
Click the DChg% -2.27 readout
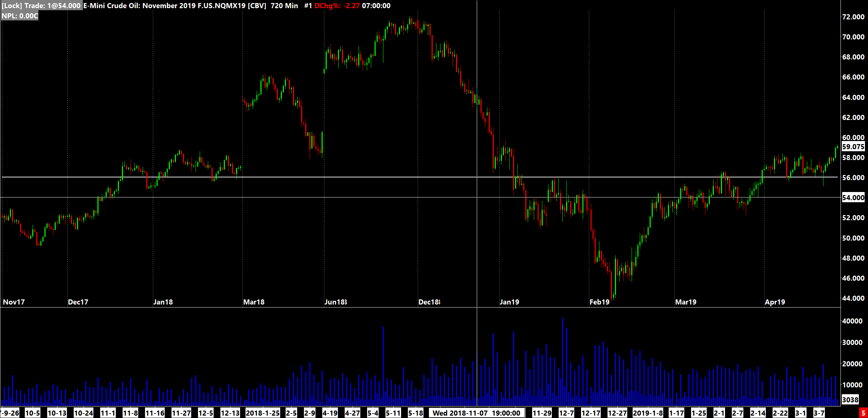click(337, 6)
